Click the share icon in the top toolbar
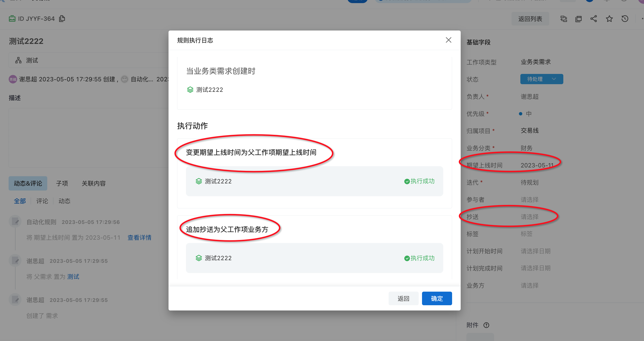The height and width of the screenshot is (341, 644). click(x=593, y=19)
